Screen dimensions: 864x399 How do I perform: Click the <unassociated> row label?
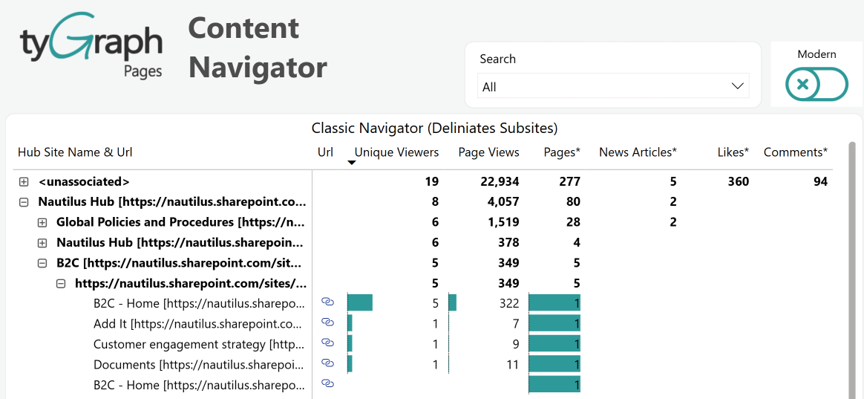[x=84, y=181]
